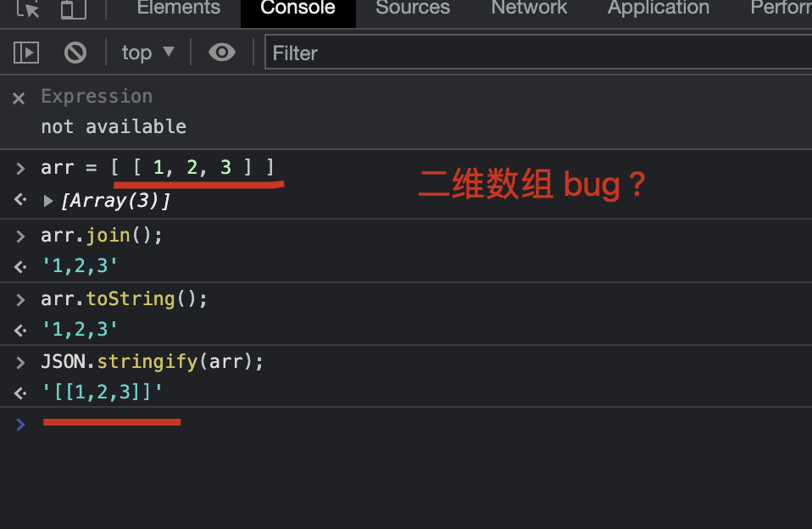Select the Application tab

(658, 9)
